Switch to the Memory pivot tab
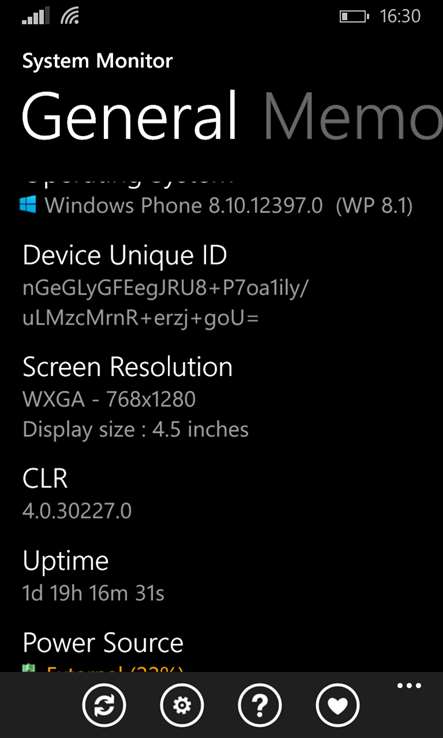Viewport: 443px width, 738px height. [x=354, y=117]
